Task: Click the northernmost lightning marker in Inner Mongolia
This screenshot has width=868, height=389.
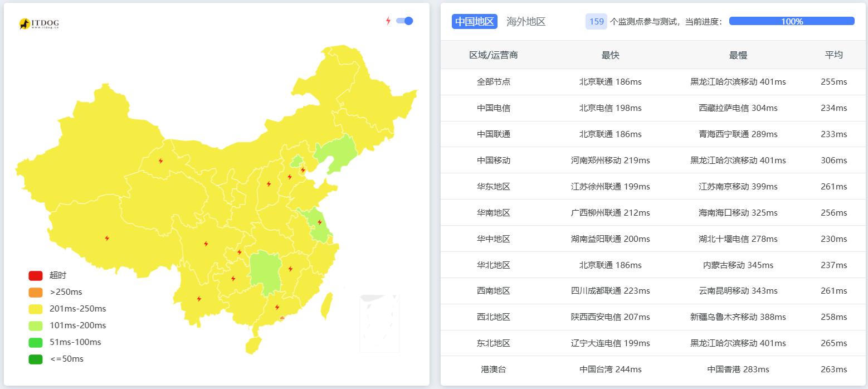Action: (161, 161)
